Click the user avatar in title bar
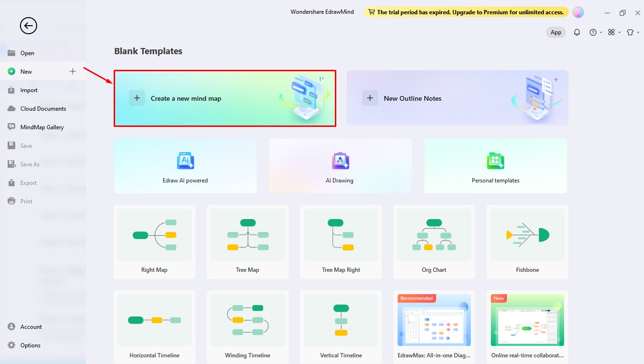This screenshot has width=644, height=364. pyautogui.click(x=578, y=12)
